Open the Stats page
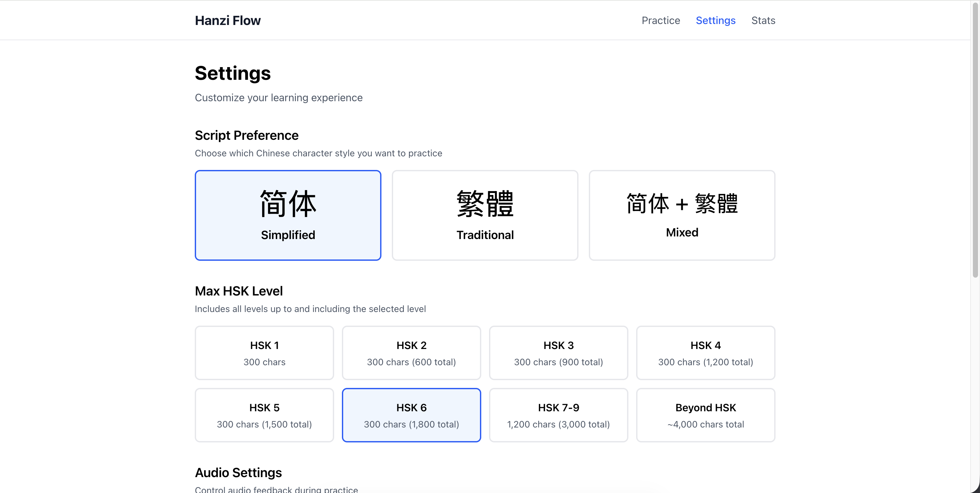980x493 pixels. [763, 20]
